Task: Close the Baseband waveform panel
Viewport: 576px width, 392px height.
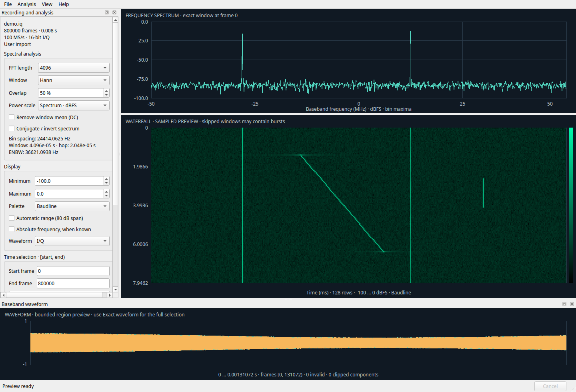Action: click(x=572, y=304)
